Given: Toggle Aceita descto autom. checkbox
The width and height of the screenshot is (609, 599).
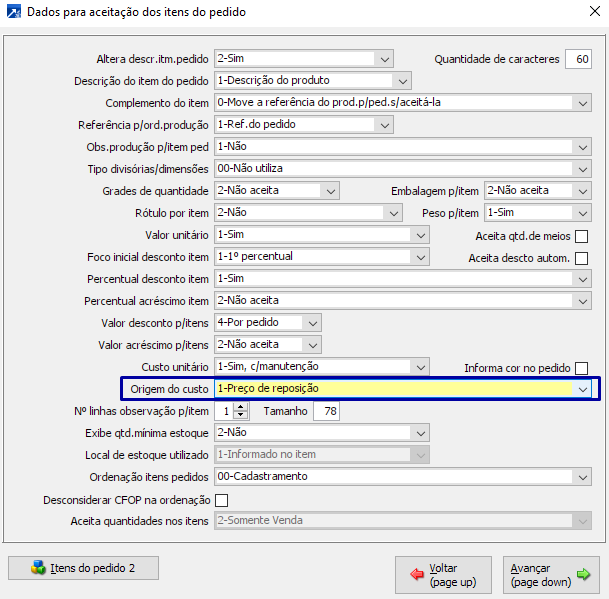Looking at the screenshot, I should click(x=581, y=258).
